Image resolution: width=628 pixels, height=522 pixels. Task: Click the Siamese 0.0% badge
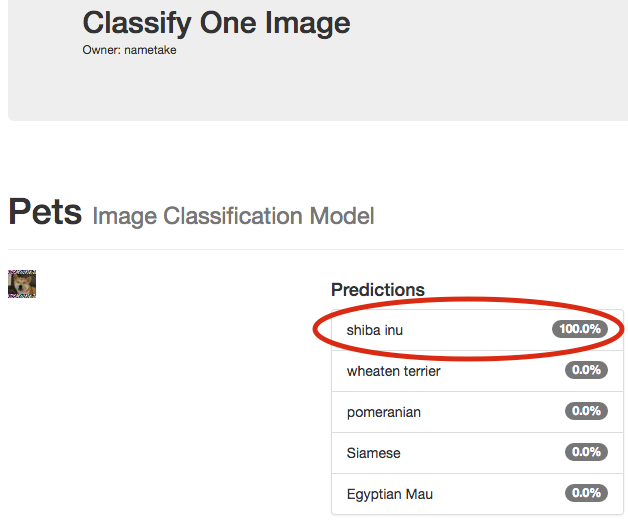tap(586, 452)
